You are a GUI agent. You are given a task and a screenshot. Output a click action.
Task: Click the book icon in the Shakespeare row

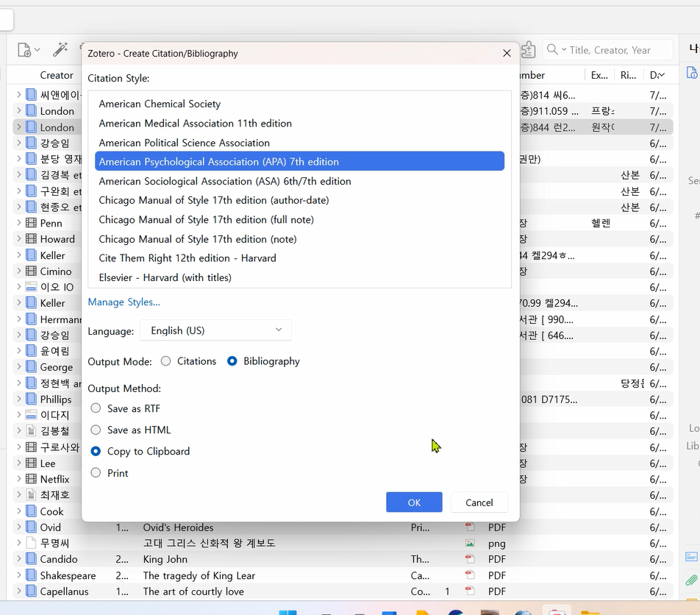(x=31, y=575)
